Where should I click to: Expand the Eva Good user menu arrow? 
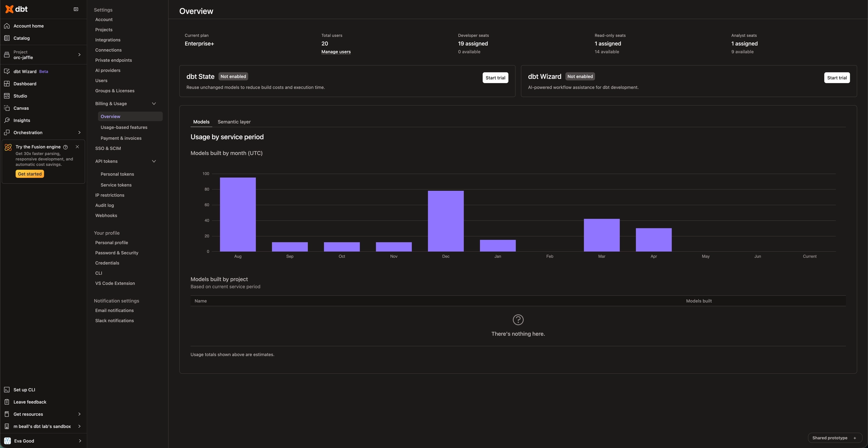coord(80,441)
